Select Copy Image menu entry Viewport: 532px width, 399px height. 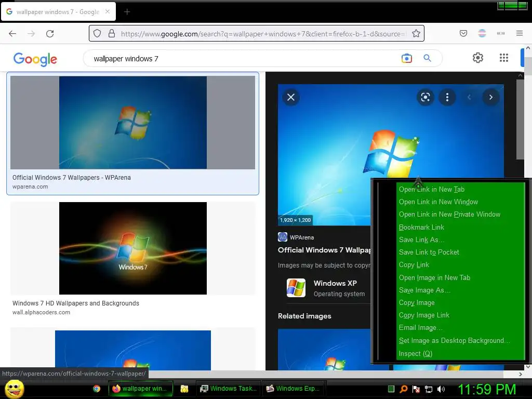(x=460, y=303)
